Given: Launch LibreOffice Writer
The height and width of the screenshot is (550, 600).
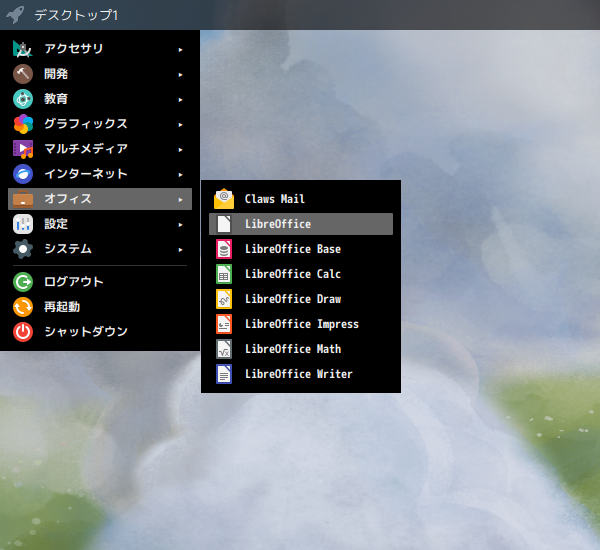Looking at the screenshot, I should click(x=301, y=374).
